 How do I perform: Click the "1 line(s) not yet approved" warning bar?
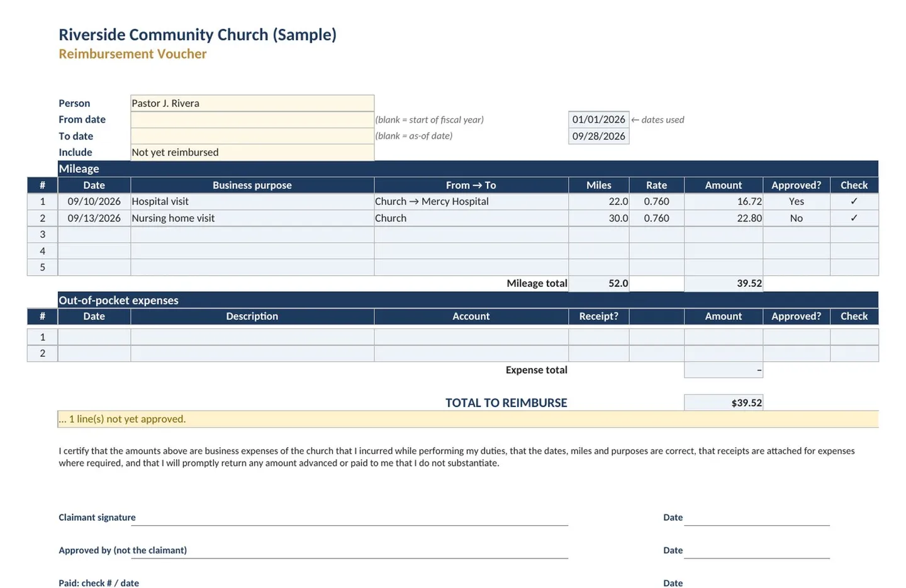(468, 419)
